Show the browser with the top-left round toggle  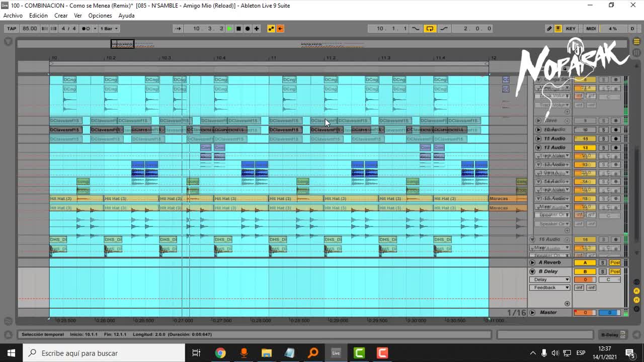click(9, 42)
